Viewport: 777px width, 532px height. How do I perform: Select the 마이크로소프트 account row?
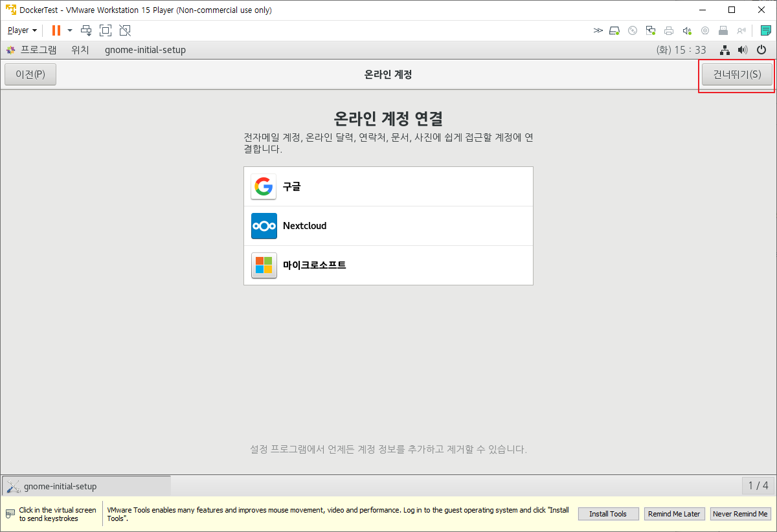(x=388, y=265)
